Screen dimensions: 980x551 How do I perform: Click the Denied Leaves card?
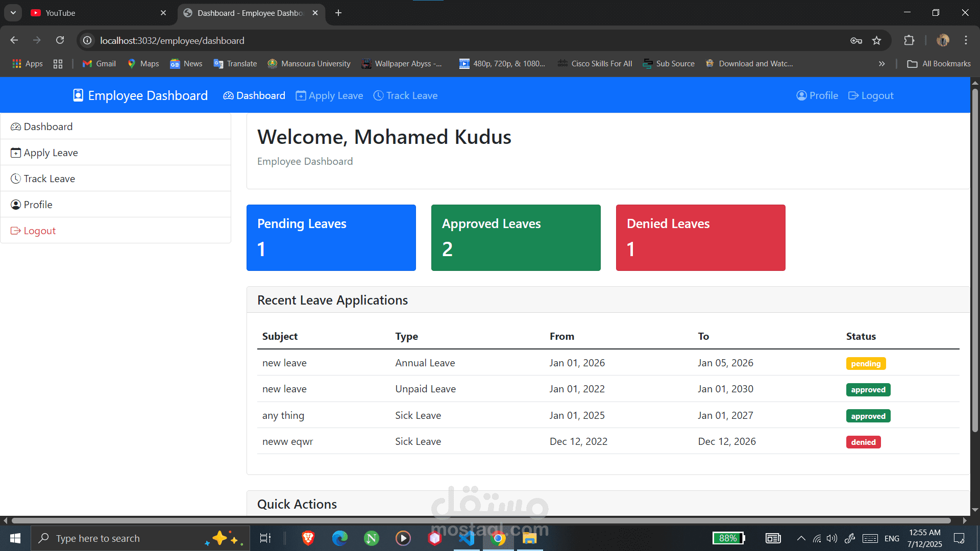701,238
